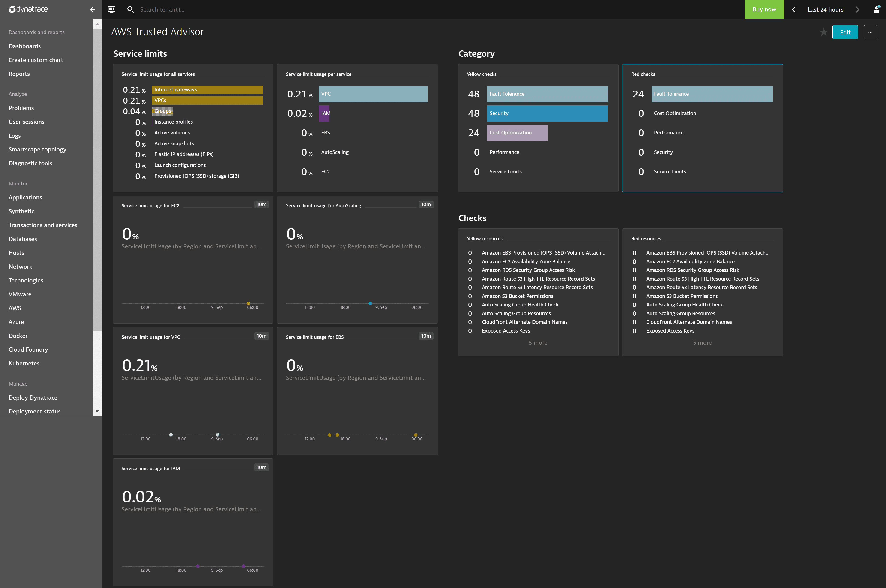Image resolution: width=886 pixels, height=588 pixels.
Task: Open Cloud Foundry in the sidebar
Action: point(28,350)
